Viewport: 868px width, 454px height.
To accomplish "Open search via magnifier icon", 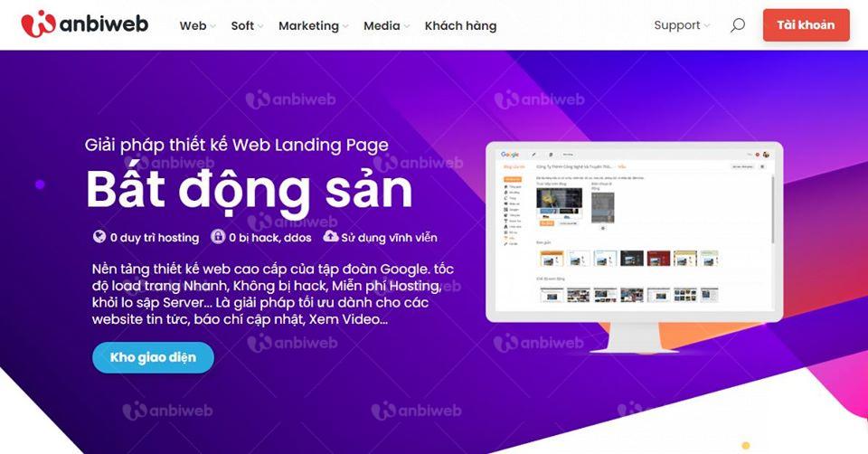I will [738, 25].
